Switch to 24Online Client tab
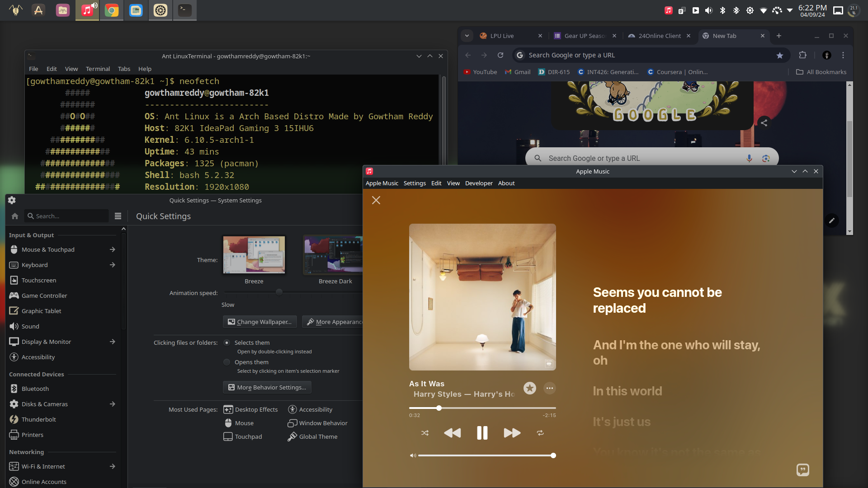The width and height of the screenshot is (868, 488). point(659,36)
